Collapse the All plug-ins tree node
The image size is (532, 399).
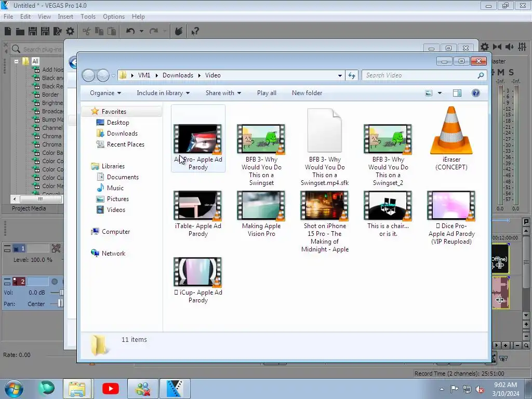click(x=16, y=61)
